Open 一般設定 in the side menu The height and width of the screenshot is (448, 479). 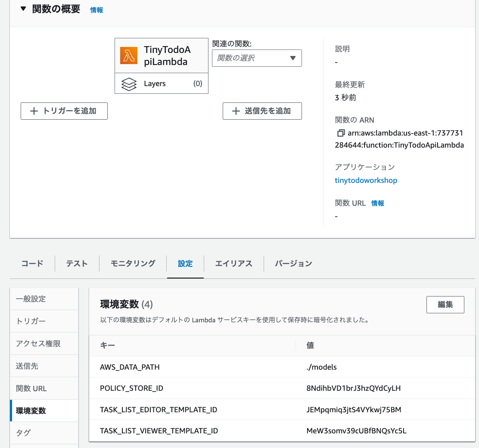click(x=44, y=299)
